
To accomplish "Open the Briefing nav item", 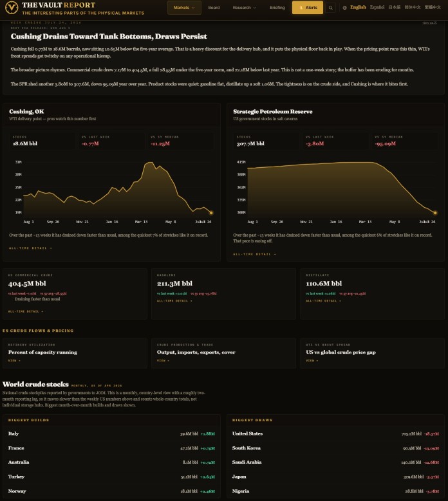I will point(277,8).
